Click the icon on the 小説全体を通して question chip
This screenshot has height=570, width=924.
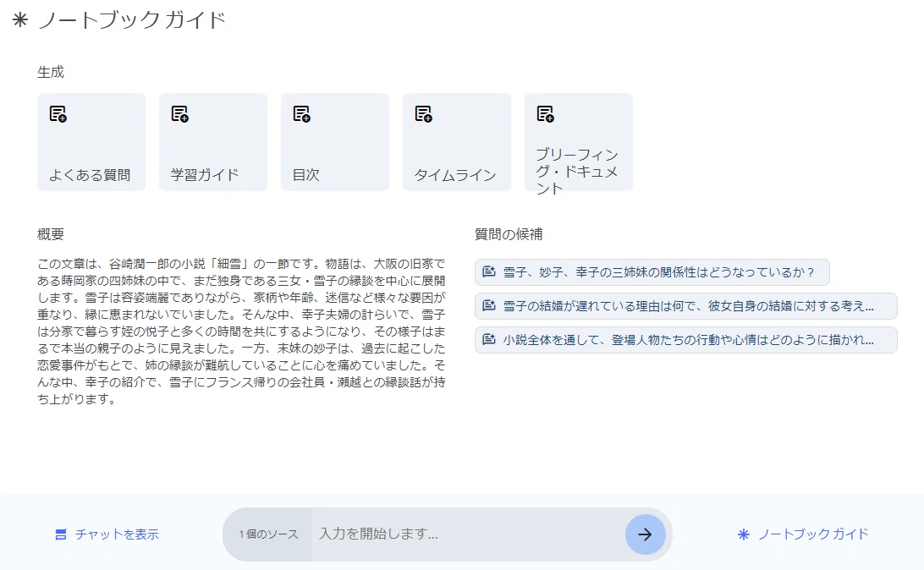point(489,340)
